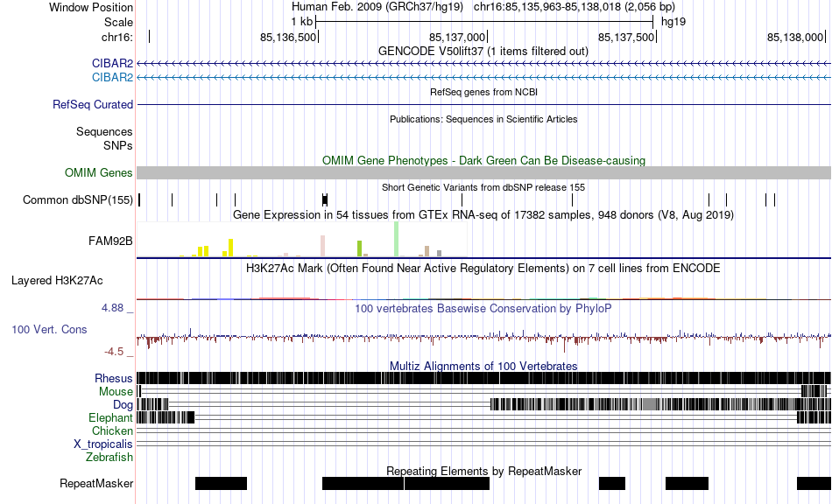Open the RefSeq Curated track label

(93, 104)
